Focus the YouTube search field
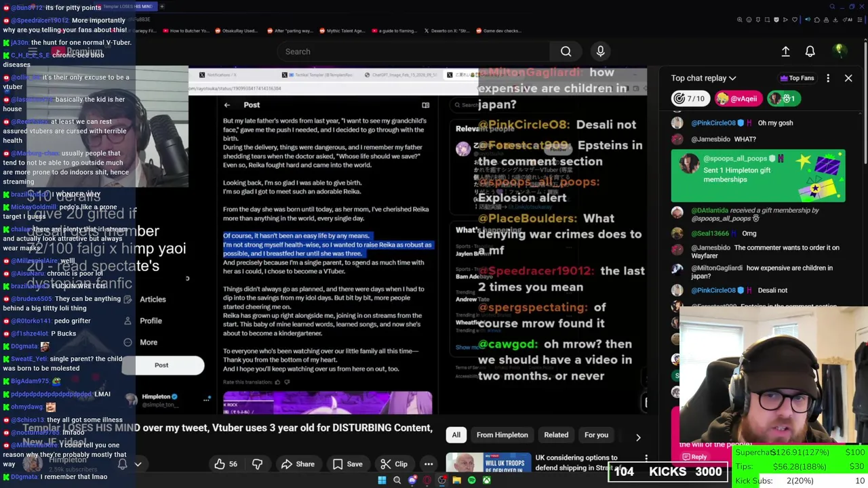868x488 pixels. pyautogui.click(x=414, y=52)
